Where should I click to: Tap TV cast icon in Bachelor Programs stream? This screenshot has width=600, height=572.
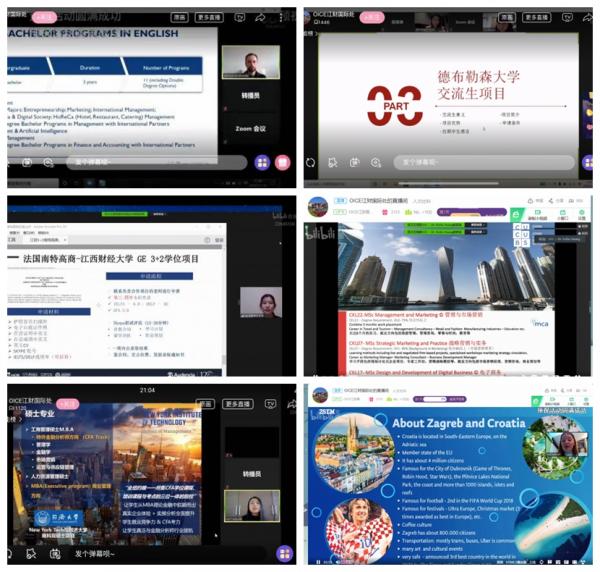pyautogui.click(x=240, y=18)
